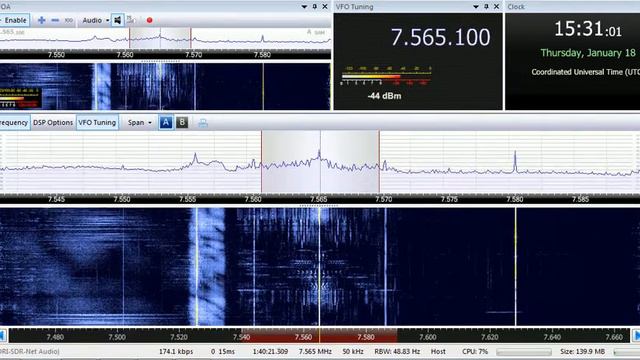Click 7.500 on the bottom band scale
Image resolution: width=640 pixels, height=360 pixels.
pyautogui.click(x=117, y=337)
